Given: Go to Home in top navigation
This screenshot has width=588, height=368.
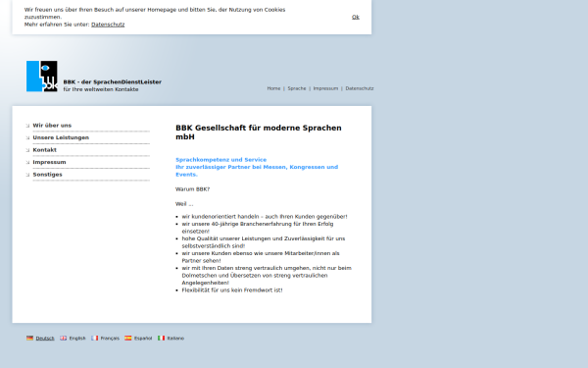Looking at the screenshot, I should (x=273, y=88).
